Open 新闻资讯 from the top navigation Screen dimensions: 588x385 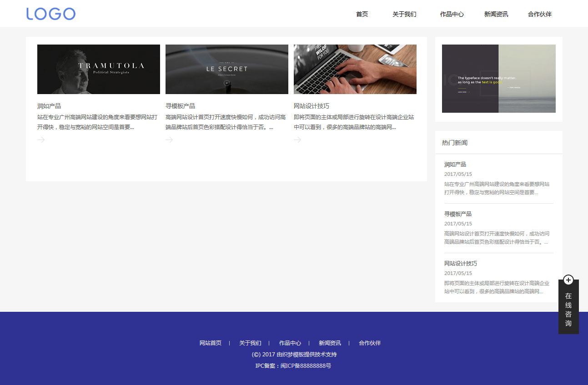496,14
